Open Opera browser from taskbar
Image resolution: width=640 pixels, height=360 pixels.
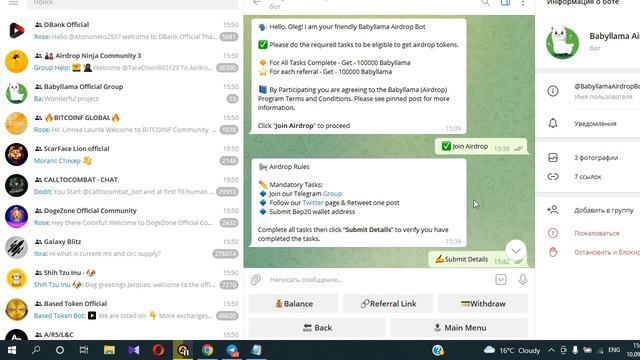click(x=158, y=350)
